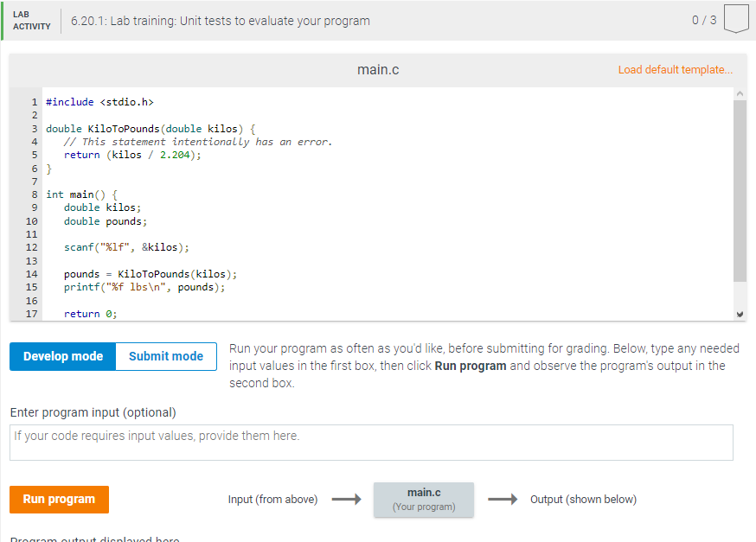The height and width of the screenshot is (542, 756).
Task: Click the Run program button
Action: click(59, 499)
